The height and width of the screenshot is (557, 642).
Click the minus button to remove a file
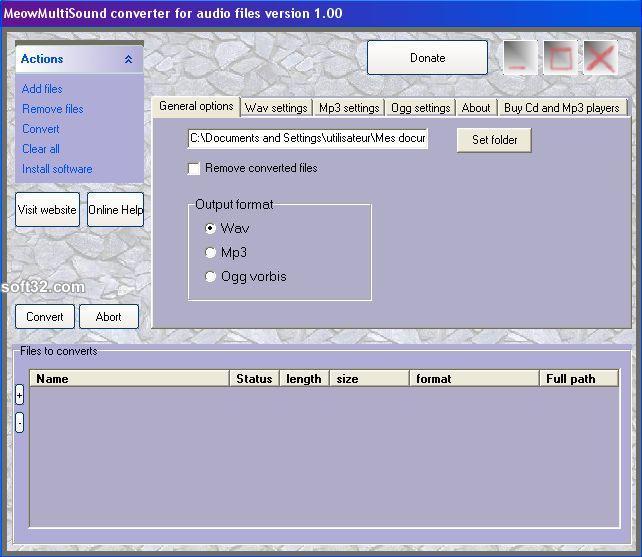(19, 422)
